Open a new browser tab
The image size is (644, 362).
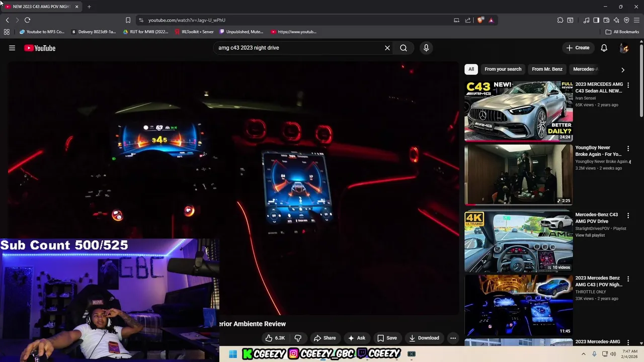(x=89, y=7)
